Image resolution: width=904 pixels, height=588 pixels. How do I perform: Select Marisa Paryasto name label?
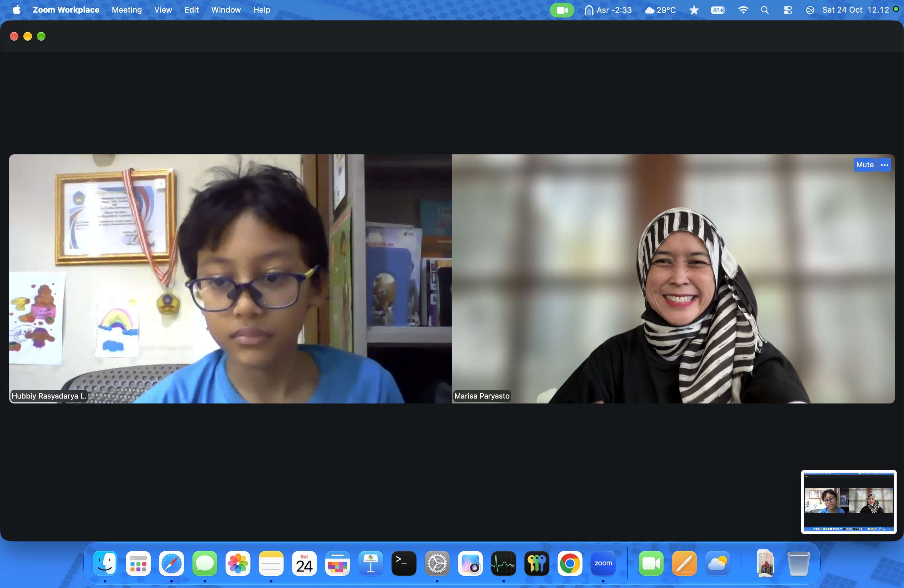[482, 396]
